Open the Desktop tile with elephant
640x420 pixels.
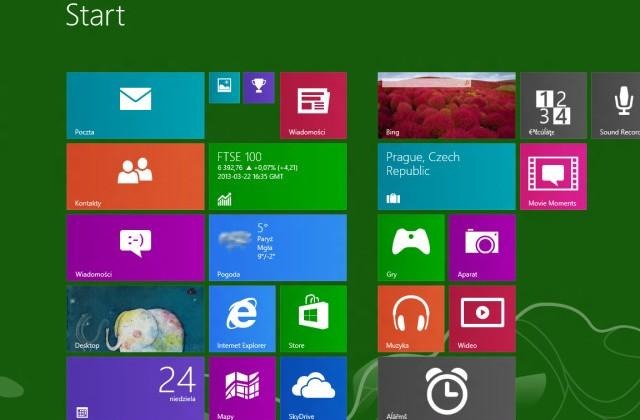coord(136,319)
